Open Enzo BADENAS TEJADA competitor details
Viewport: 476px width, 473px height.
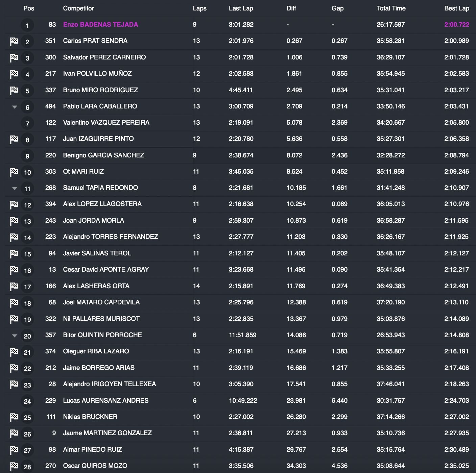click(100, 25)
